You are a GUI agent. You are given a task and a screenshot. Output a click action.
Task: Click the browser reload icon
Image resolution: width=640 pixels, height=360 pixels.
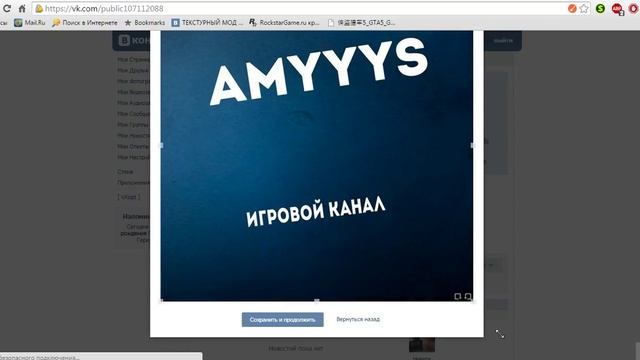7,8
